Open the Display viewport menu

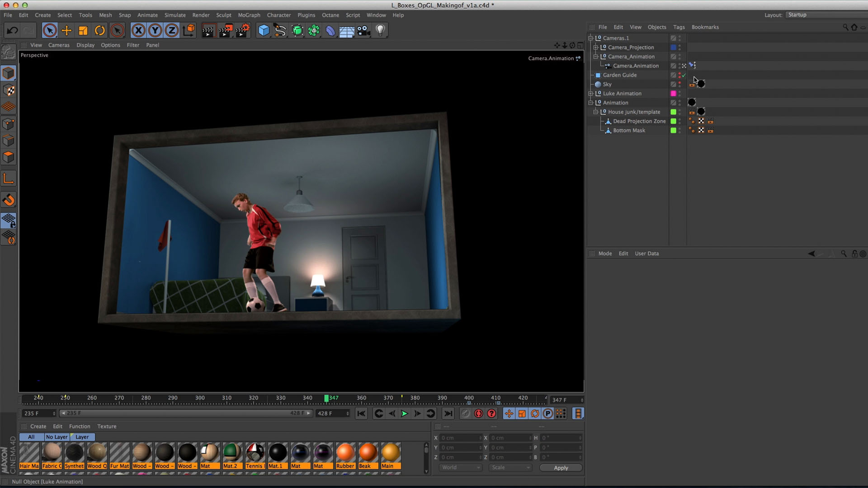click(85, 45)
